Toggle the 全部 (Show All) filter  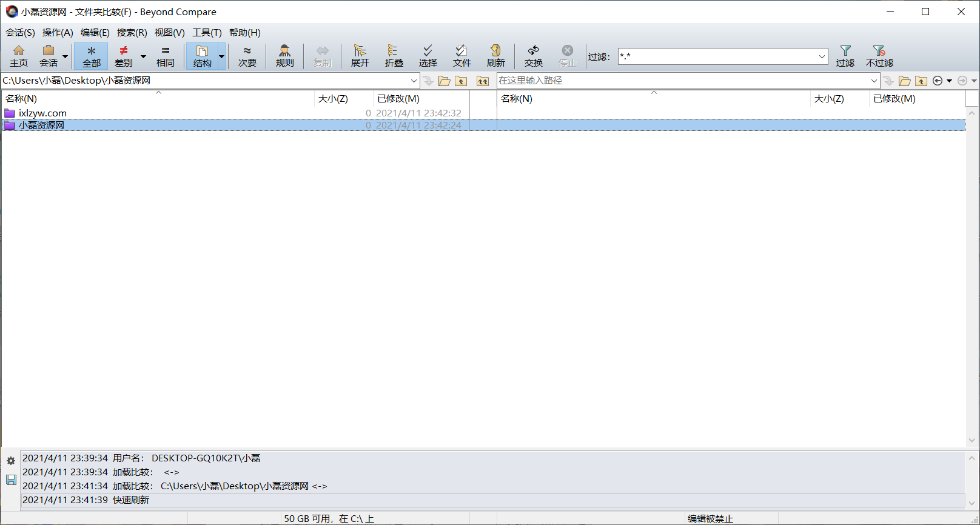[92, 56]
